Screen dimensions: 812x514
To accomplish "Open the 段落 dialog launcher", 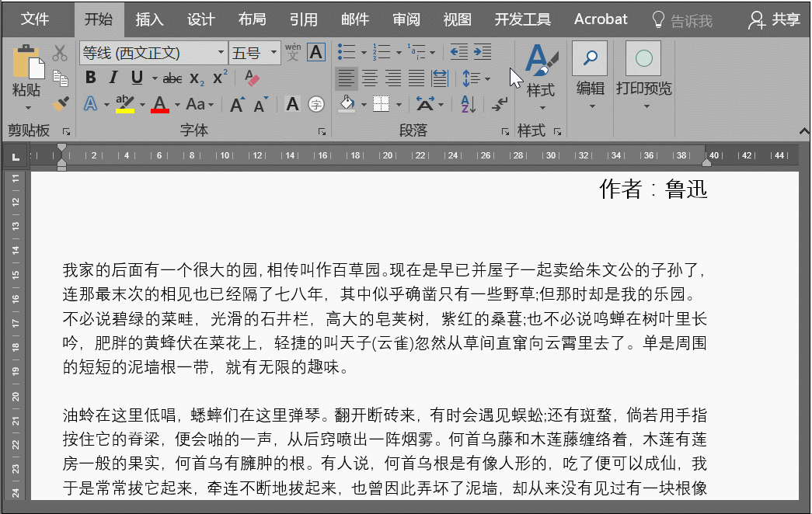I will (505, 132).
